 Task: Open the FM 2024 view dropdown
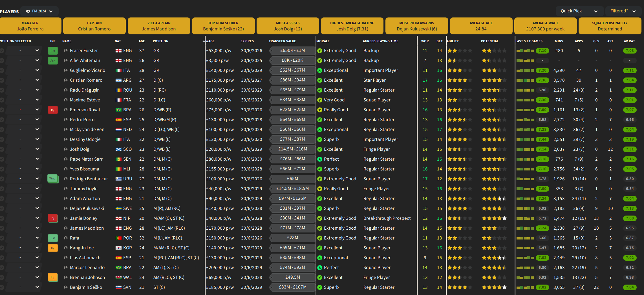pyautogui.click(x=39, y=11)
